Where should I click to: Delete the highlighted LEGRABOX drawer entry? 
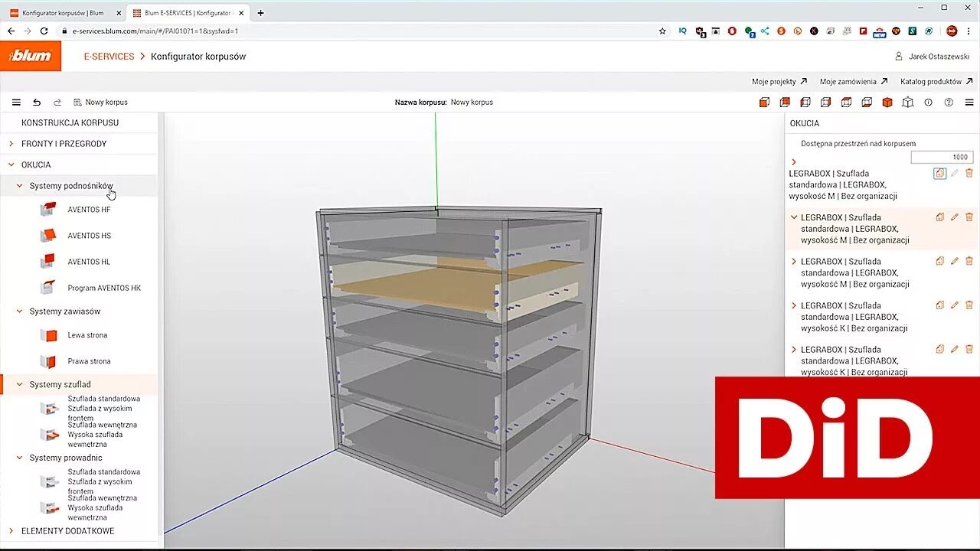pyautogui.click(x=969, y=217)
